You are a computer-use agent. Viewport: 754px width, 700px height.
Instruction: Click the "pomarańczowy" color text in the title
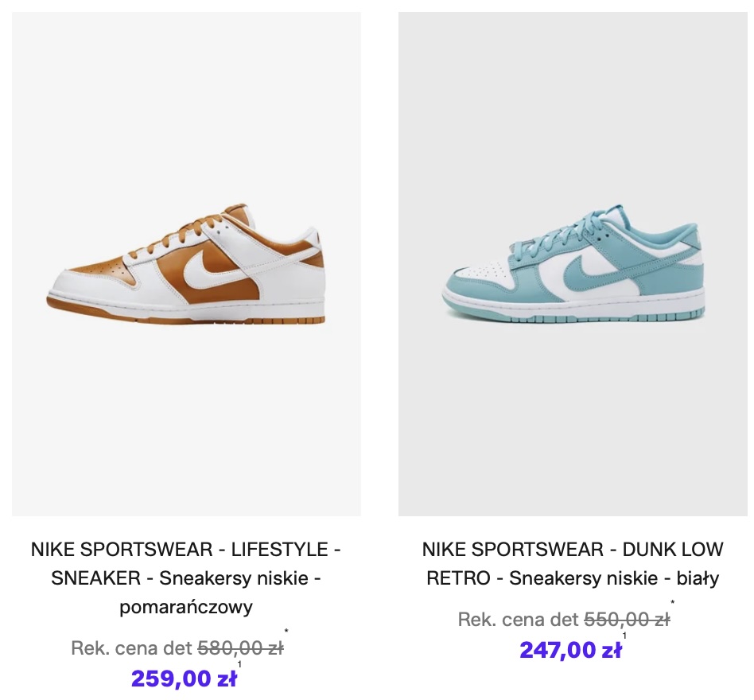pos(186,608)
